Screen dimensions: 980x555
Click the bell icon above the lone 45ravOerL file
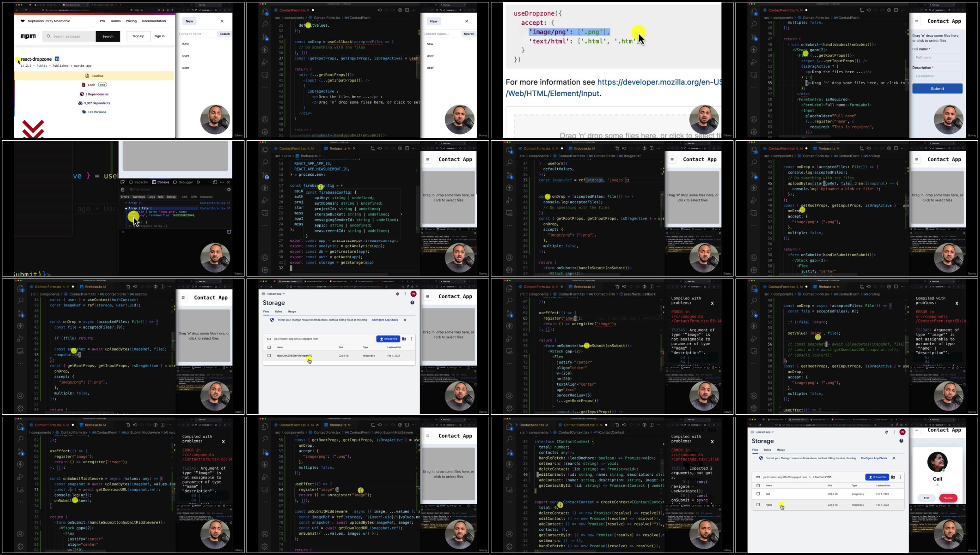tap(398, 294)
